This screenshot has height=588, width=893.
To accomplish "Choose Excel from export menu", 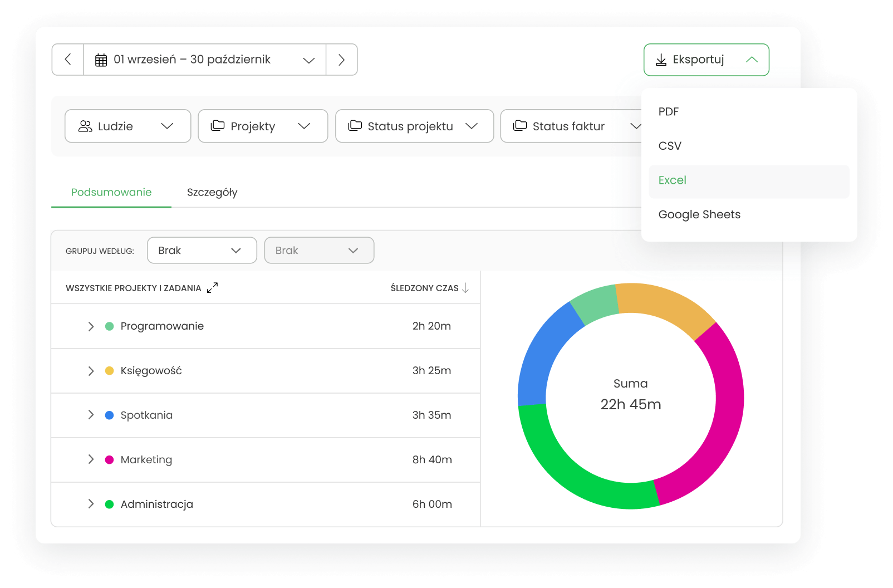I will [x=673, y=180].
